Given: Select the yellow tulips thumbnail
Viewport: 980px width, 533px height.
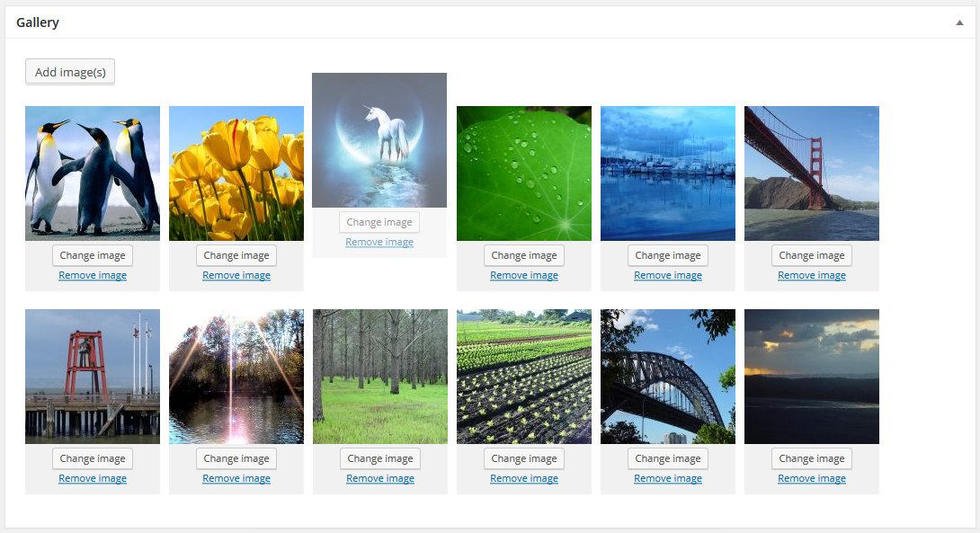Looking at the screenshot, I should (236, 173).
